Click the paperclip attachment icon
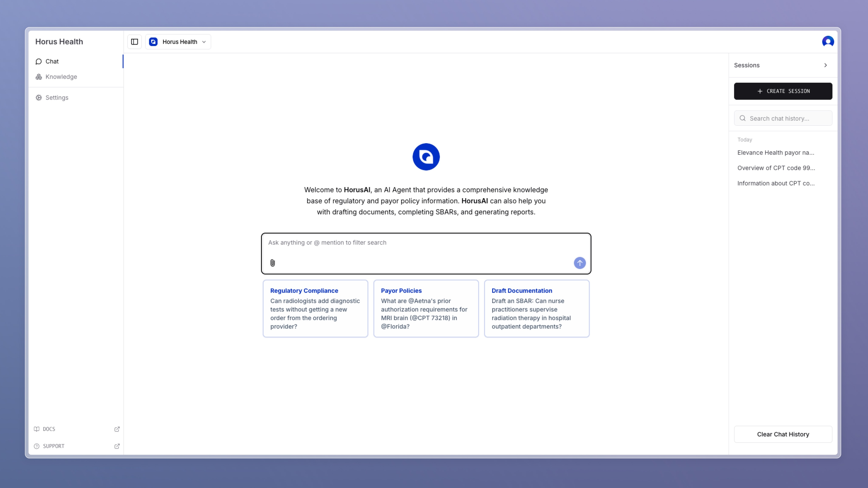The height and width of the screenshot is (488, 868). coord(273,263)
